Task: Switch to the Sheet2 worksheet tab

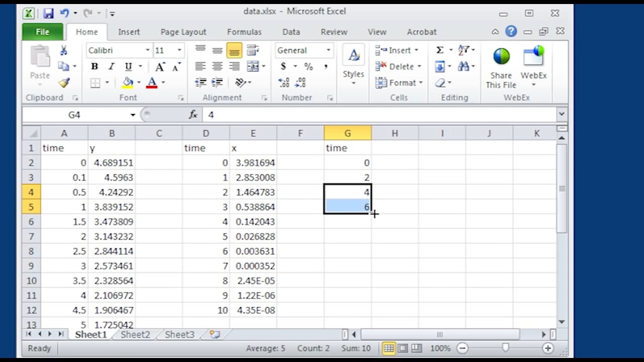Action: tap(135, 335)
